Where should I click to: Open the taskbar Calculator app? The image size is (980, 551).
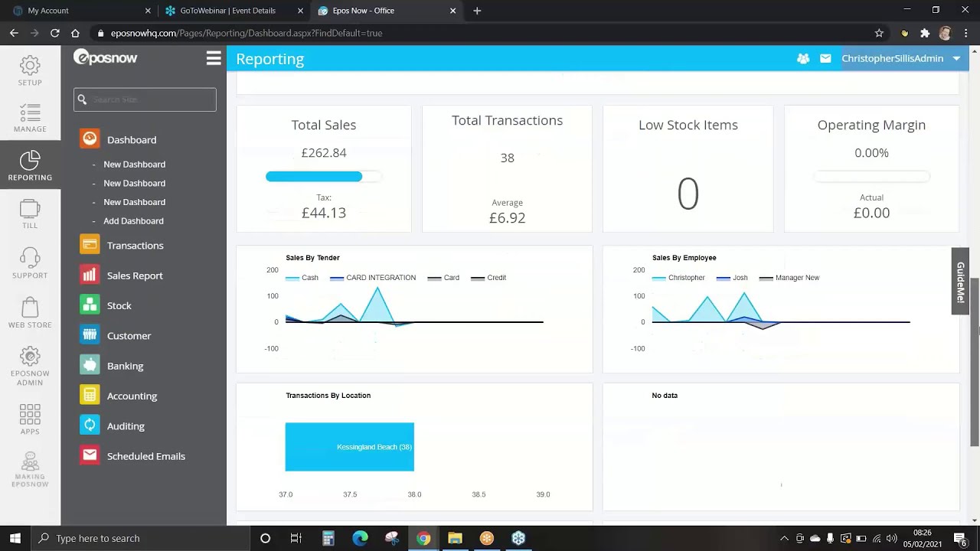click(328, 538)
